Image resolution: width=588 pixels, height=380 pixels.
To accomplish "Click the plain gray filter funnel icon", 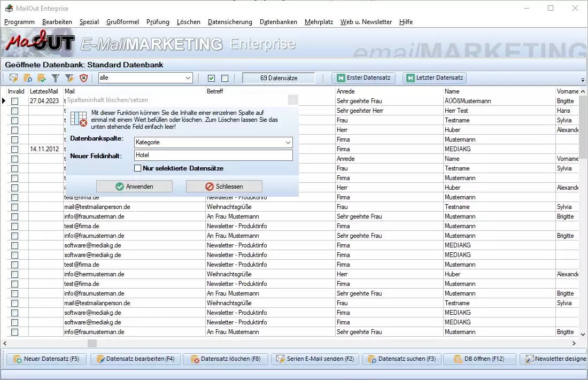I will point(56,78).
